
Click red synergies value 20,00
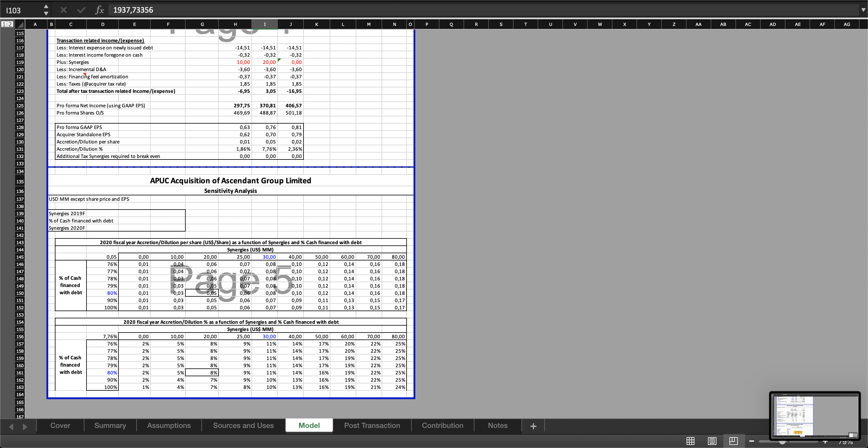269,62
